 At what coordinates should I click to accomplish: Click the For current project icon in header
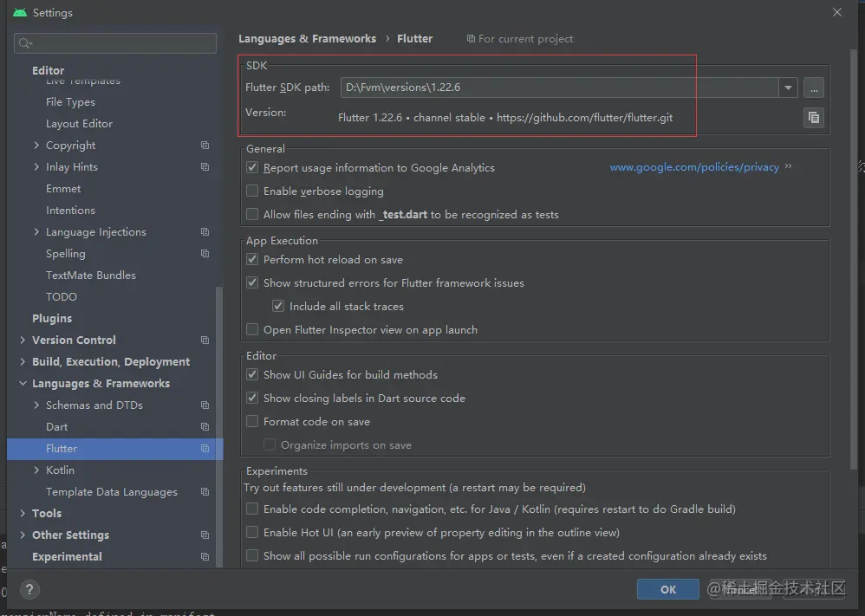[471, 39]
